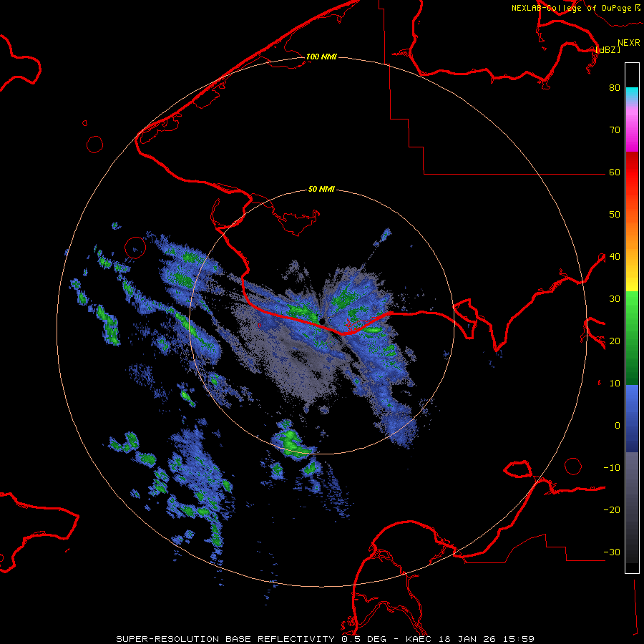Screen dimensions: 644x644
Task: Click the 50 NMI range ring label
Action: tap(321, 189)
